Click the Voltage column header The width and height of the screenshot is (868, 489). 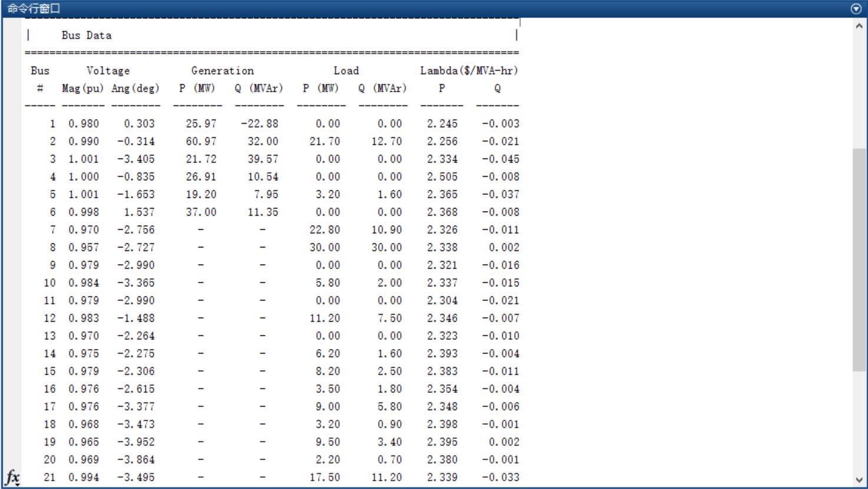[108, 71]
